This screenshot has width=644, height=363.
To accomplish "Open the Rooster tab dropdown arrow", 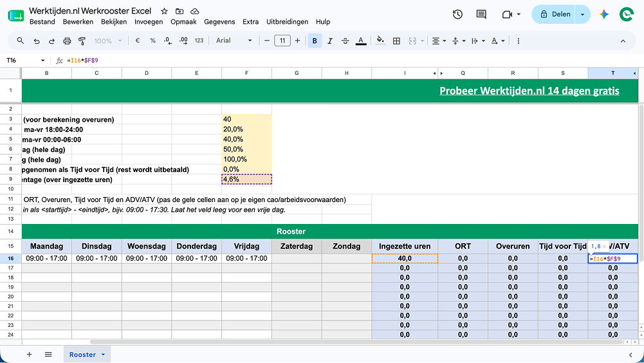I will pyautogui.click(x=103, y=355).
